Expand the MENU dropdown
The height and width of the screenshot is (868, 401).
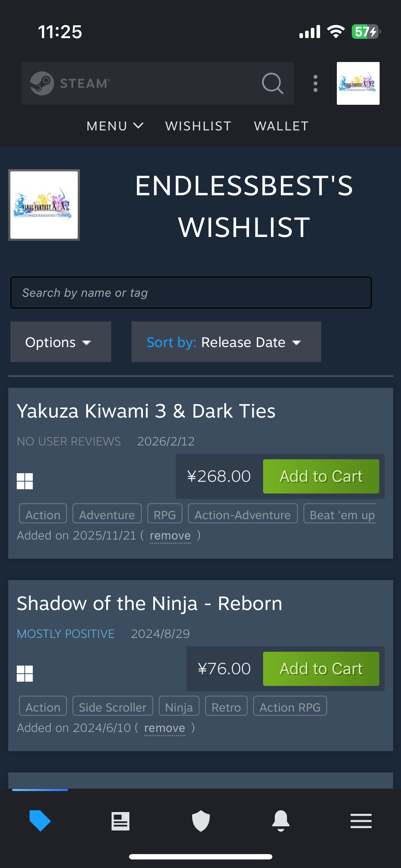tap(115, 126)
